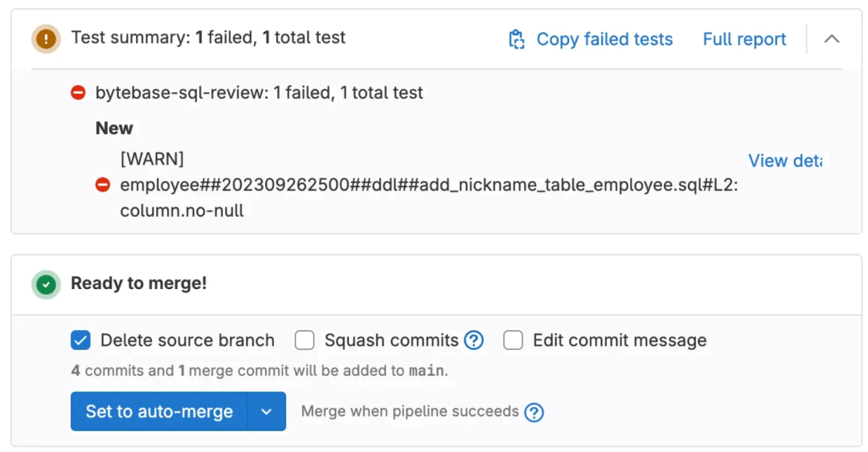Click the clipboard icon for copying failed tests
The height and width of the screenshot is (452, 868).
[x=517, y=39]
